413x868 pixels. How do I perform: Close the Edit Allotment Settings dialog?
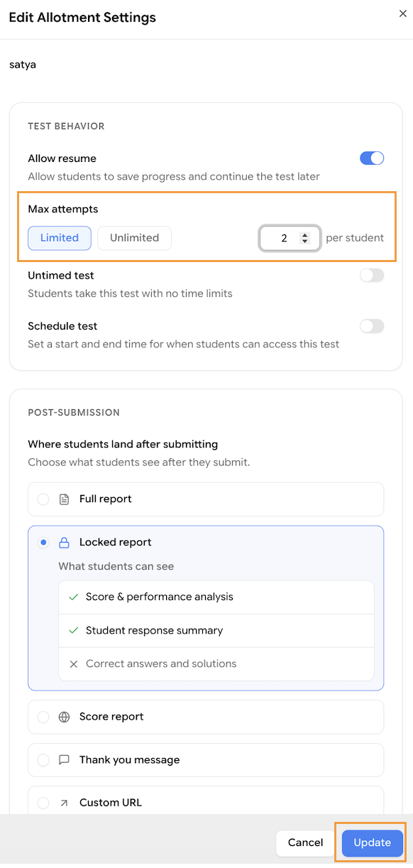point(403,13)
